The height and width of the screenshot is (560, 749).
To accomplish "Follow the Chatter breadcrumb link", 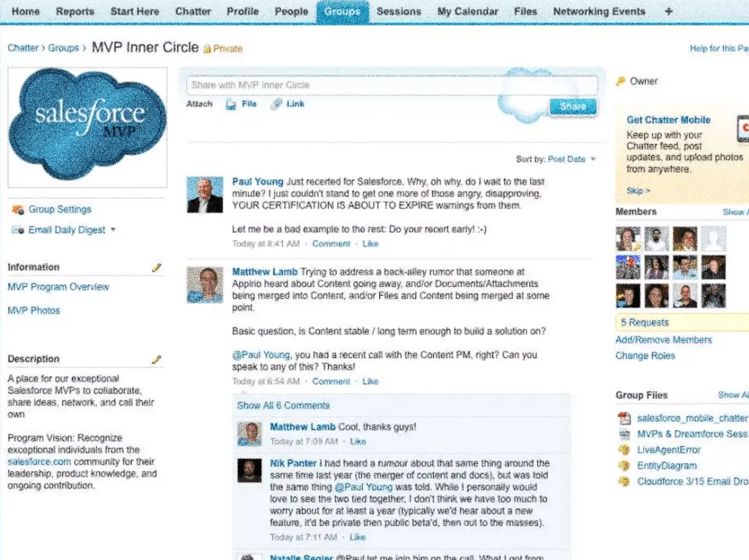I will [x=23, y=48].
